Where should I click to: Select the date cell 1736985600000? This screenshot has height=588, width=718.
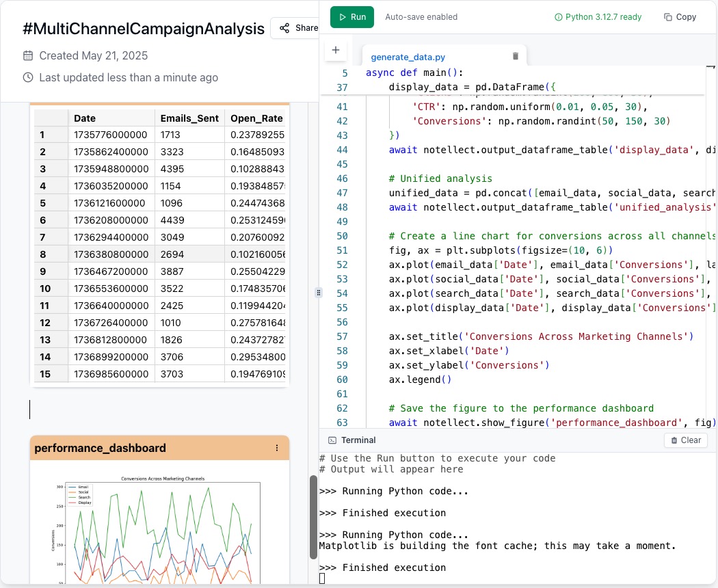[x=111, y=374]
